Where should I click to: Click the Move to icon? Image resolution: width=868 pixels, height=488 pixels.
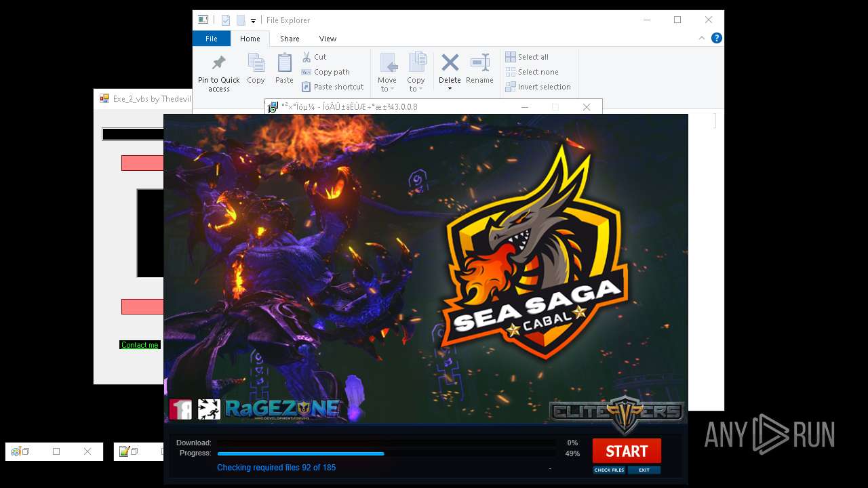click(x=388, y=63)
